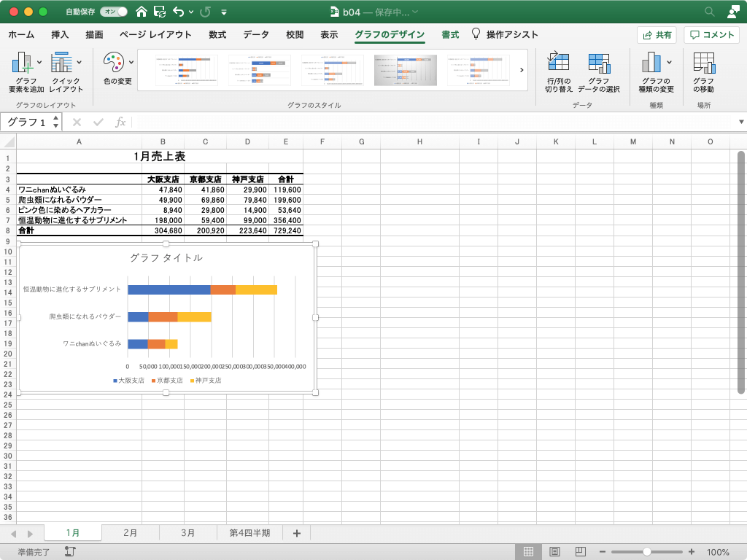Open the Format ribbon tab
Image resolution: width=747 pixels, height=560 pixels.
pyautogui.click(x=450, y=34)
